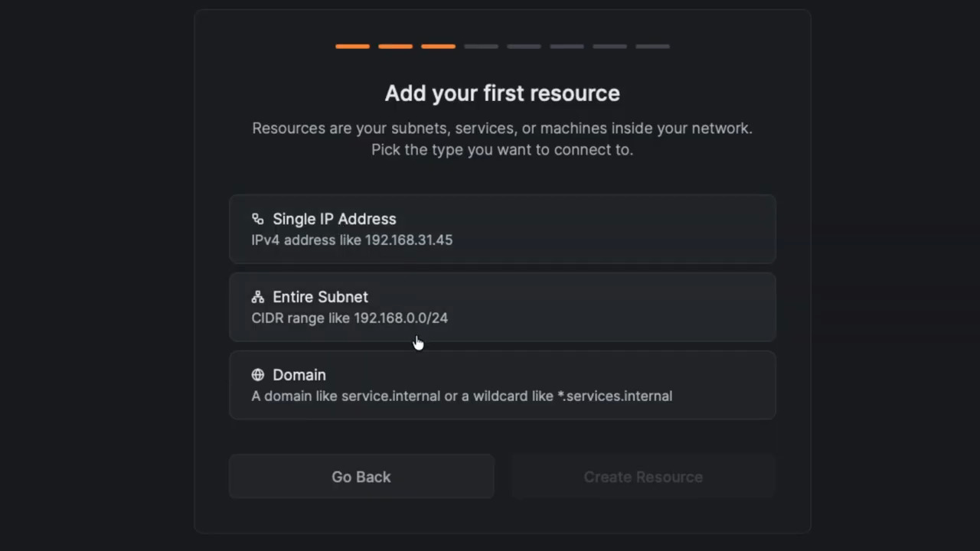
Task: Click the Go Back button
Action: pos(361,477)
